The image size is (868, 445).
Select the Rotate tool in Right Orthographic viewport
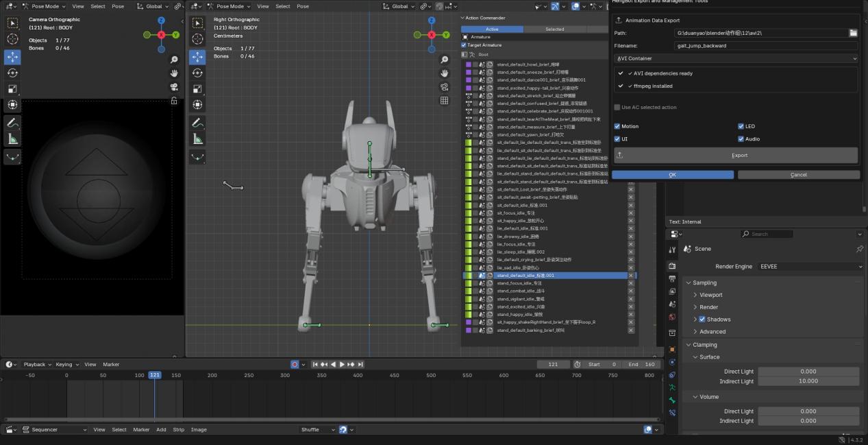pos(197,73)
